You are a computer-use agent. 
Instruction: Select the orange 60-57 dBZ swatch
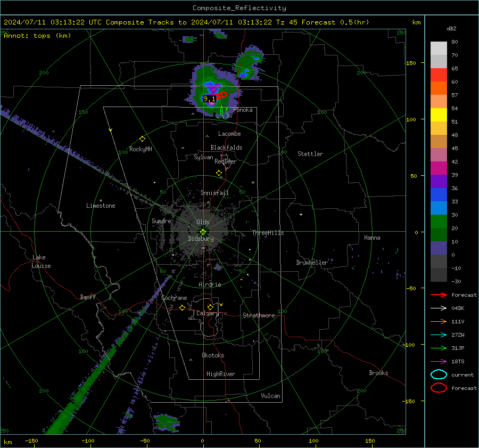[x=439, y=88]
